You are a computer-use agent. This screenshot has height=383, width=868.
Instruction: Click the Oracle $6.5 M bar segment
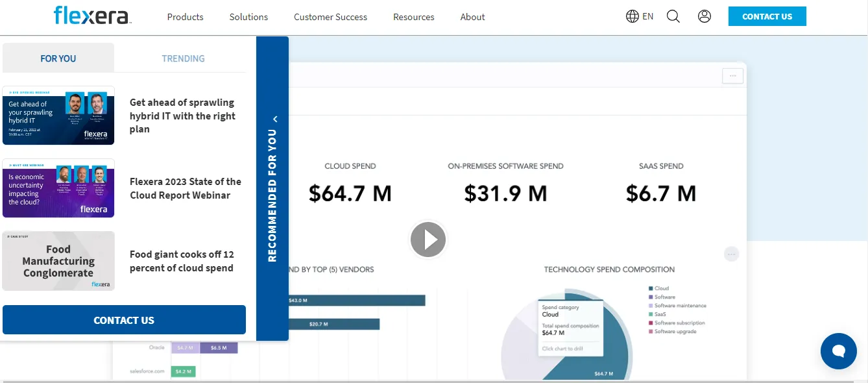click(x=219, y=348)
